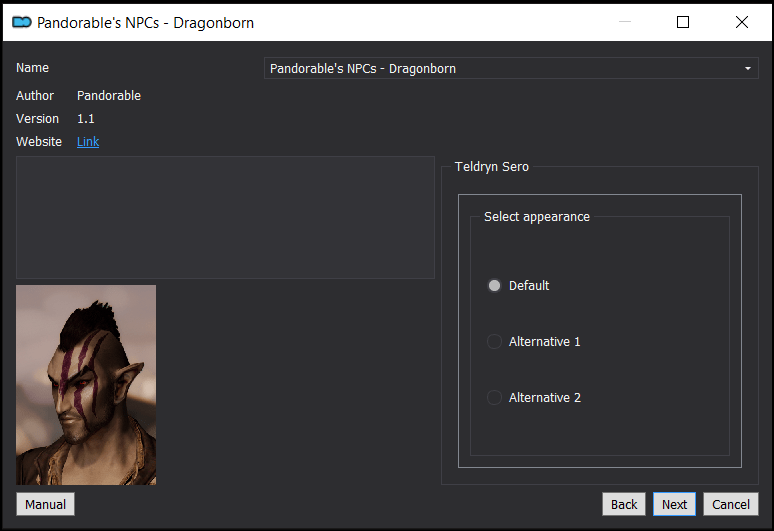Viewport: 774px width, 531px height.
Task: Click the Teldryn Sero group label
Action: tap(492, 167)
